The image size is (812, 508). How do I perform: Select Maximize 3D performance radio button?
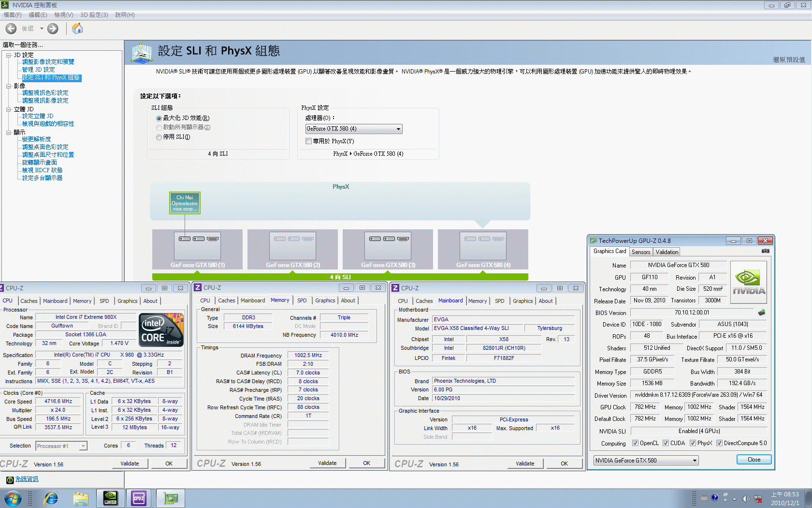tap(159, 118)
